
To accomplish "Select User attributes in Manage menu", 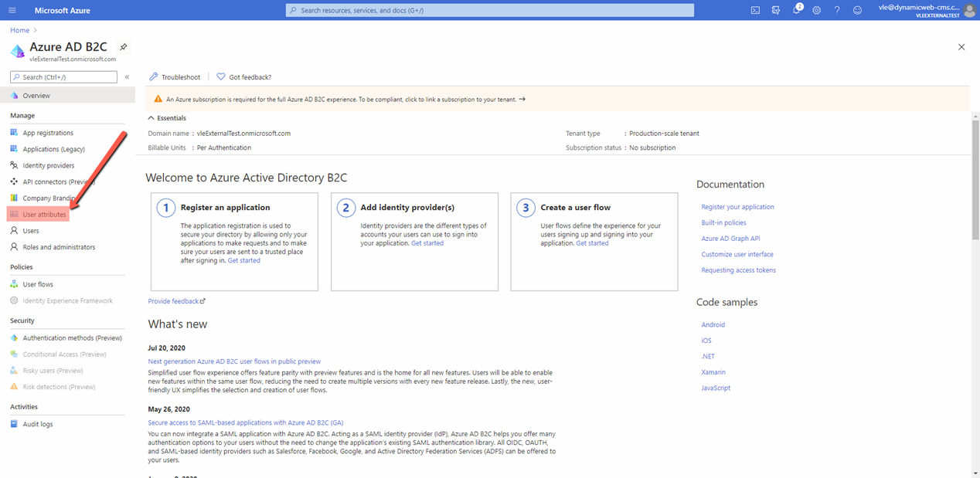I will [x=44, y=215].
